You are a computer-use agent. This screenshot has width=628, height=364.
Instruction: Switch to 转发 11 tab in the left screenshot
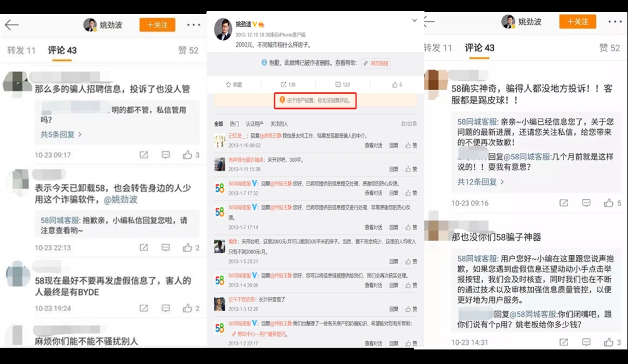coord(22,51)
